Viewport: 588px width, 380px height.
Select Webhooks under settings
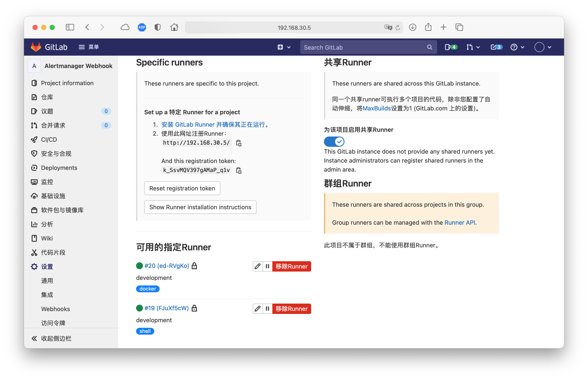[55, 309]
